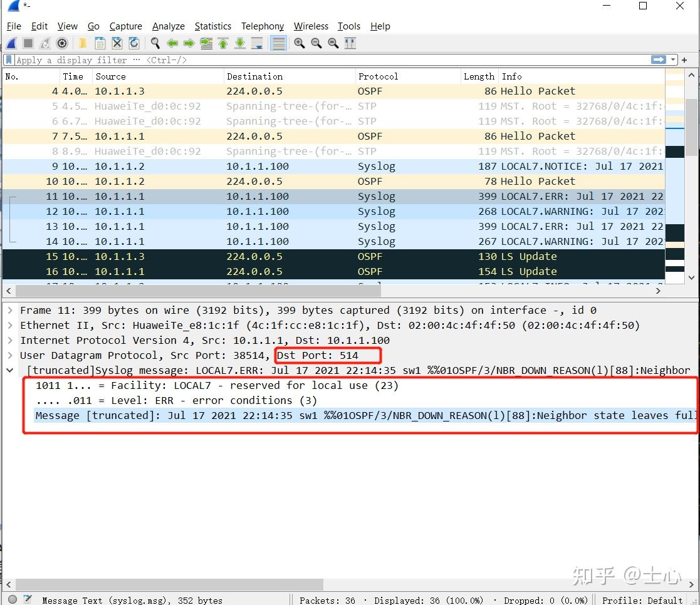Go to last packet icon
This screenshot has width=700, height=605.
click(240, 43)
